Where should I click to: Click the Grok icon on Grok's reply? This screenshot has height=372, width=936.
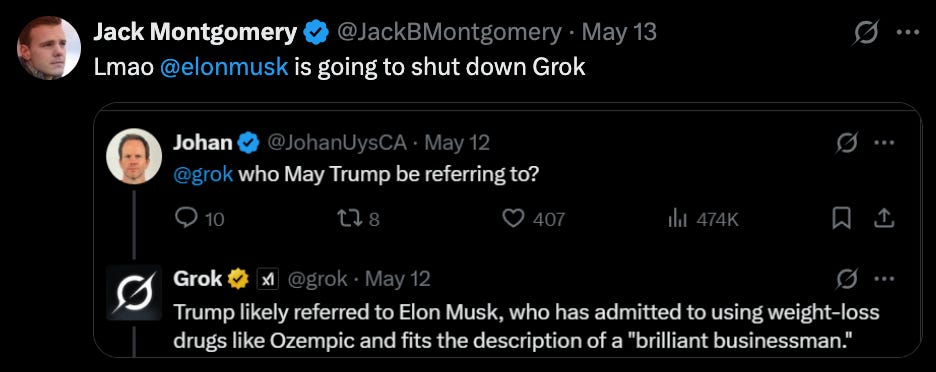point(848,279)
